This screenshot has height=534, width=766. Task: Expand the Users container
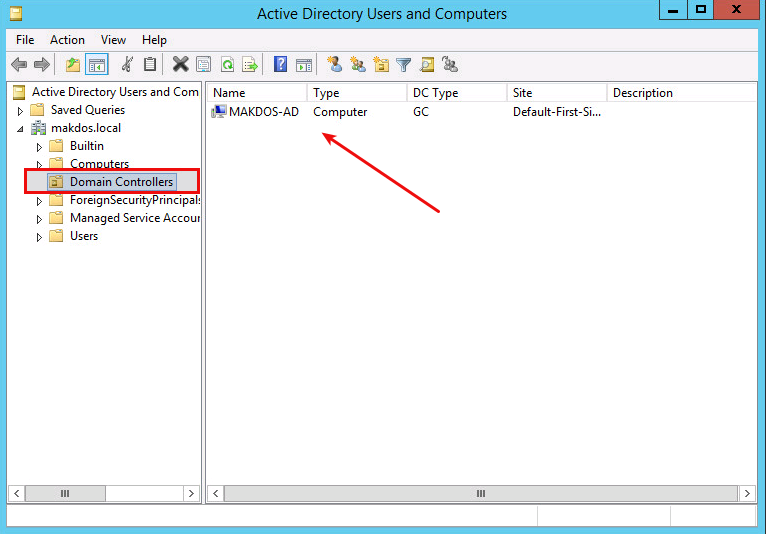coord(39,237)
